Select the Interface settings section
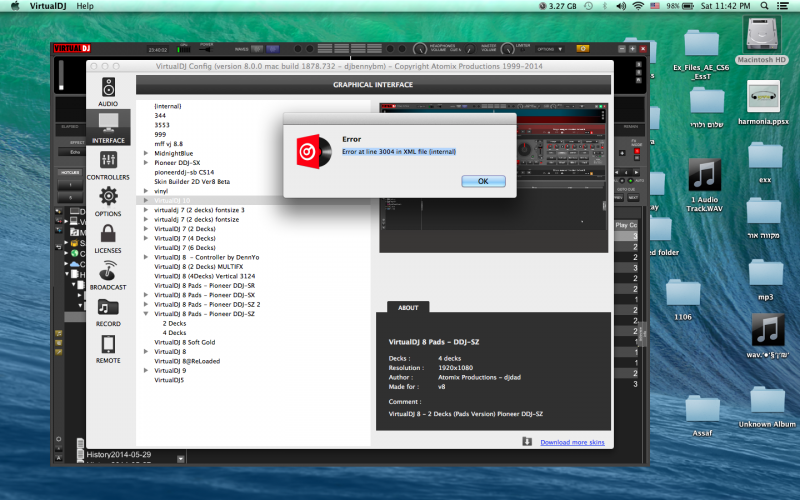This screenshot has height=500, width=800. click(108, 128)
